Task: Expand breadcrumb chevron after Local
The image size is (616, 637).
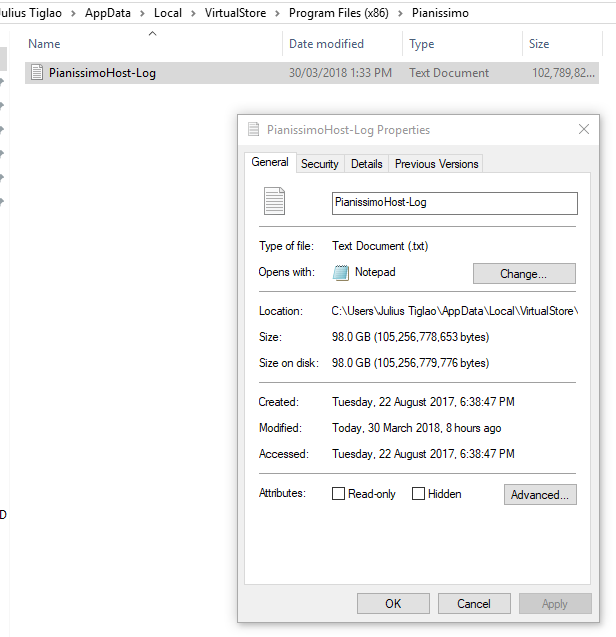Action: pos(193,13)
